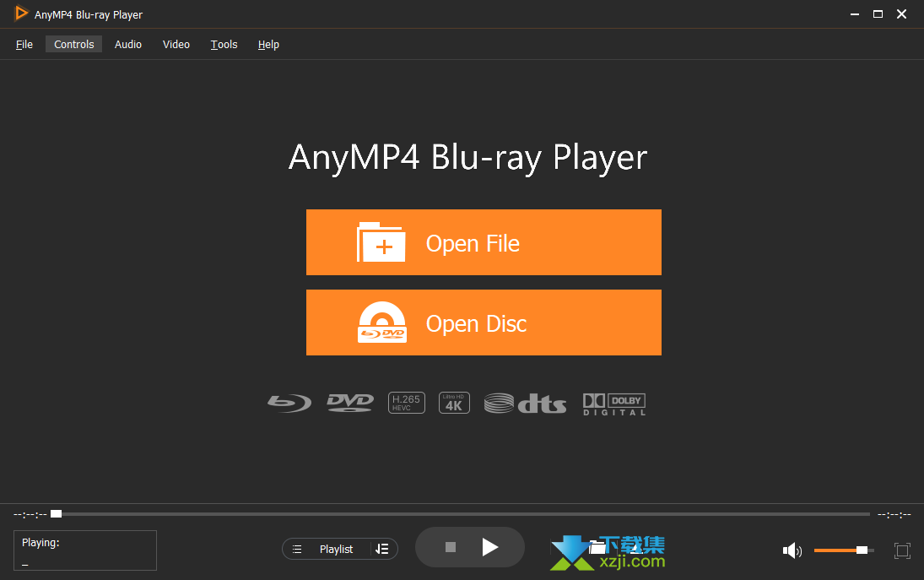Show the playlist via list icon

pyautogui.click(x=297, y=550)
